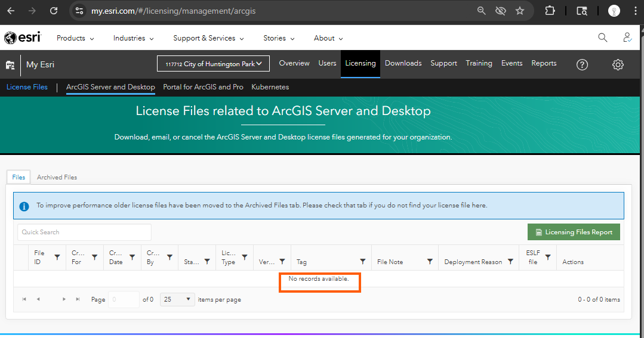Viewport: 644px width, 338px height.
Task: Open the user account profile icon
Action: pos(627,38)
